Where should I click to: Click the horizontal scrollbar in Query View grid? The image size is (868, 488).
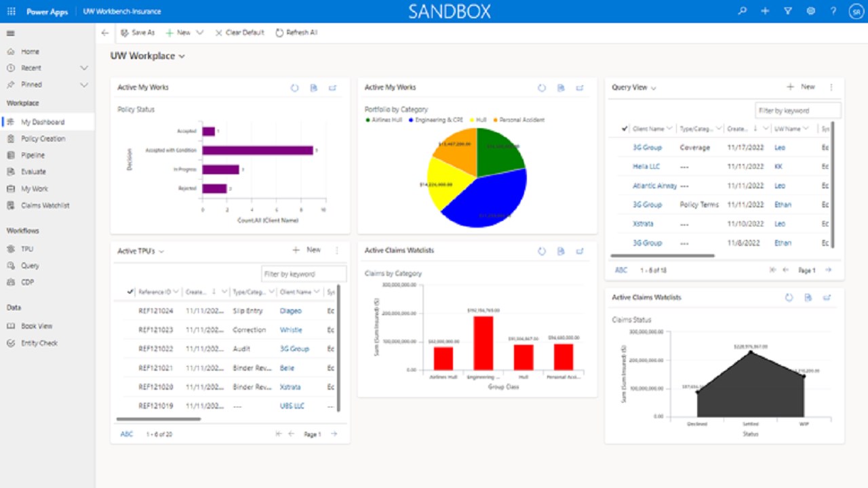(663, 256)
